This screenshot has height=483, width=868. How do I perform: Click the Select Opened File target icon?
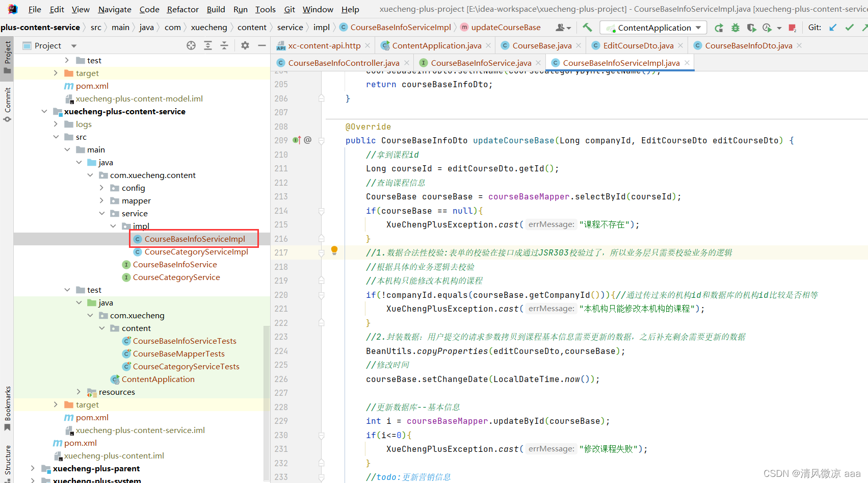[x=191, y=45]
